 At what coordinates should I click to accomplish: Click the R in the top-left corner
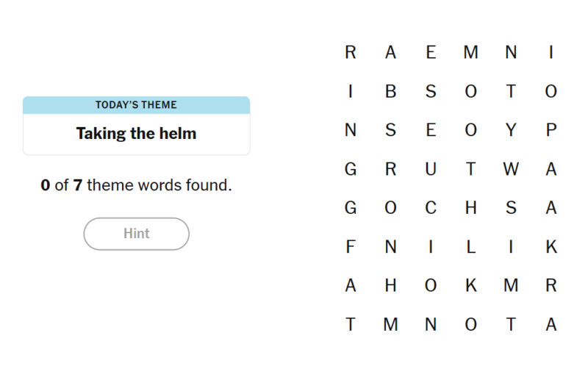click(x=351, y=52)
